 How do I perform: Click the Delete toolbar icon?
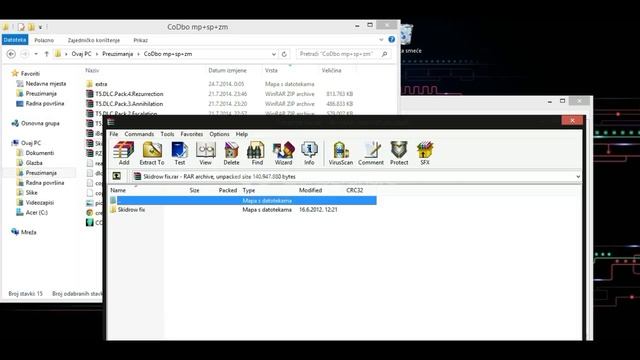(231, 153)
